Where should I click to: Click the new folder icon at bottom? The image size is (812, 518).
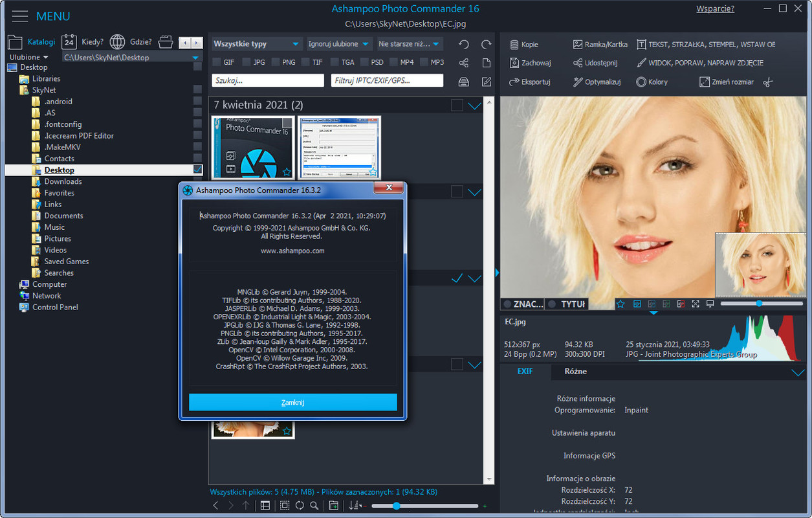pos(334,506)
